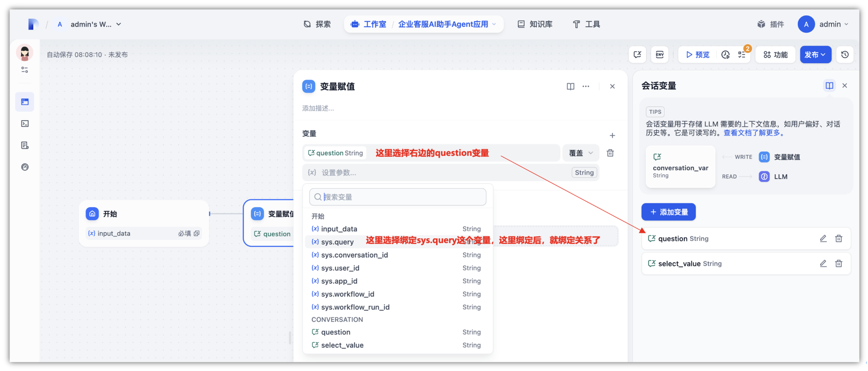Expand the admin account menu
The image size is (868, 371).
823,24
